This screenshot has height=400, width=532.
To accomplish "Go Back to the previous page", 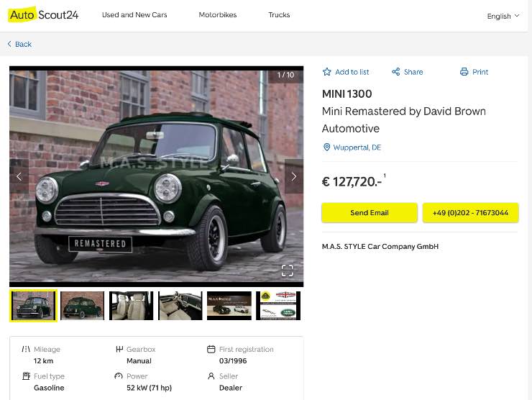I will coord(19,45).
